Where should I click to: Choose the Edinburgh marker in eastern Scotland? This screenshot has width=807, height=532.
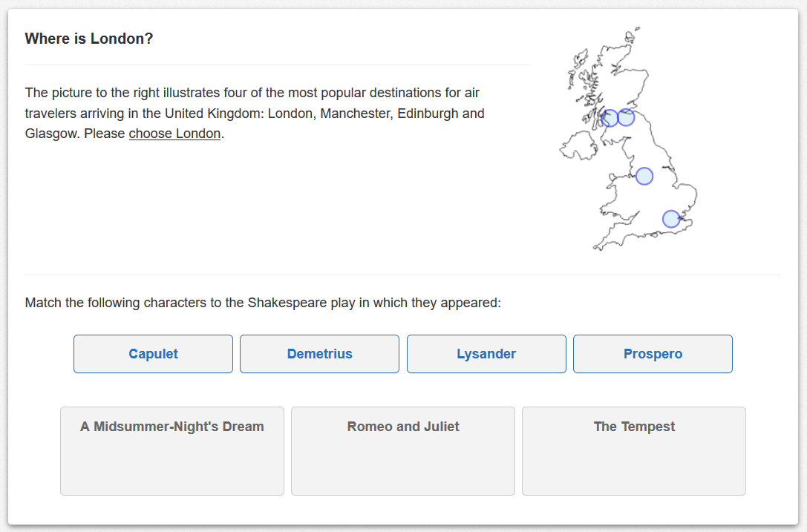(x=627, y=117)
